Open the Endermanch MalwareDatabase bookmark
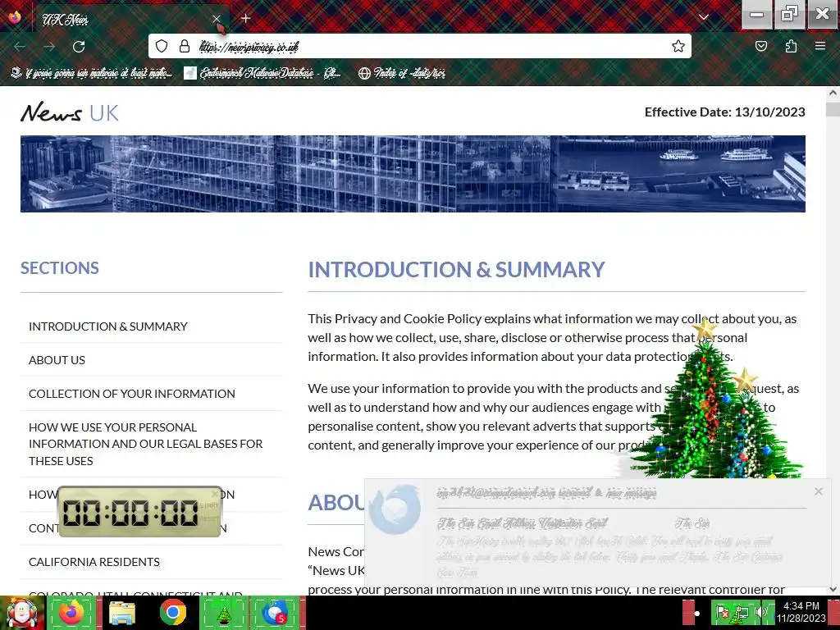The height and width of the screenshot is (630, 840). pyautogui.click(x=262, y=73)
